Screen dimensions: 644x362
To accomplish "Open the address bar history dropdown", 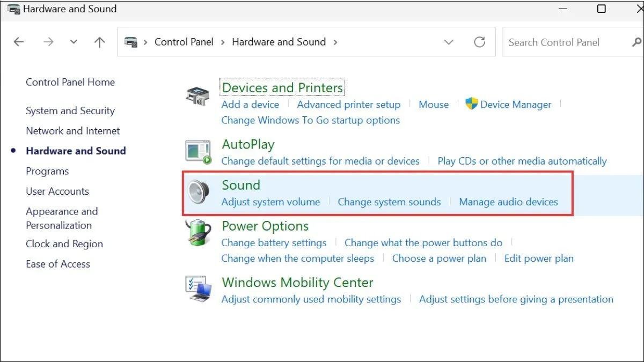I will coord(449,42).
